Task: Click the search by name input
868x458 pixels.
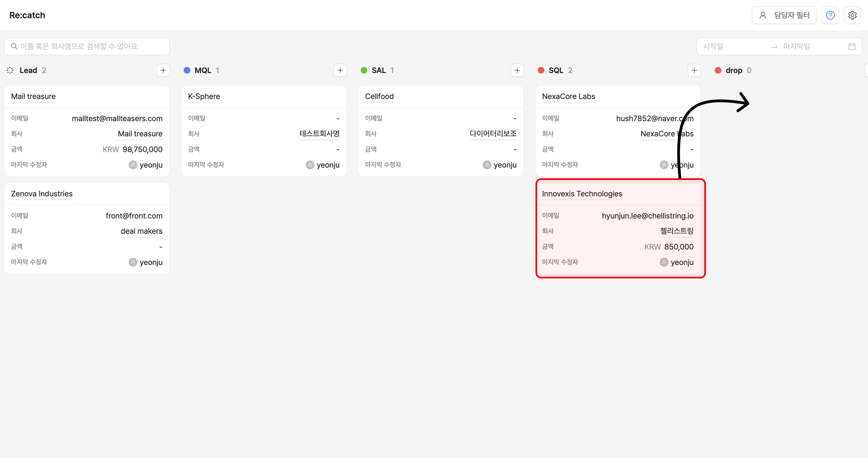Action: pyautogui.click(x=87, y=46)
